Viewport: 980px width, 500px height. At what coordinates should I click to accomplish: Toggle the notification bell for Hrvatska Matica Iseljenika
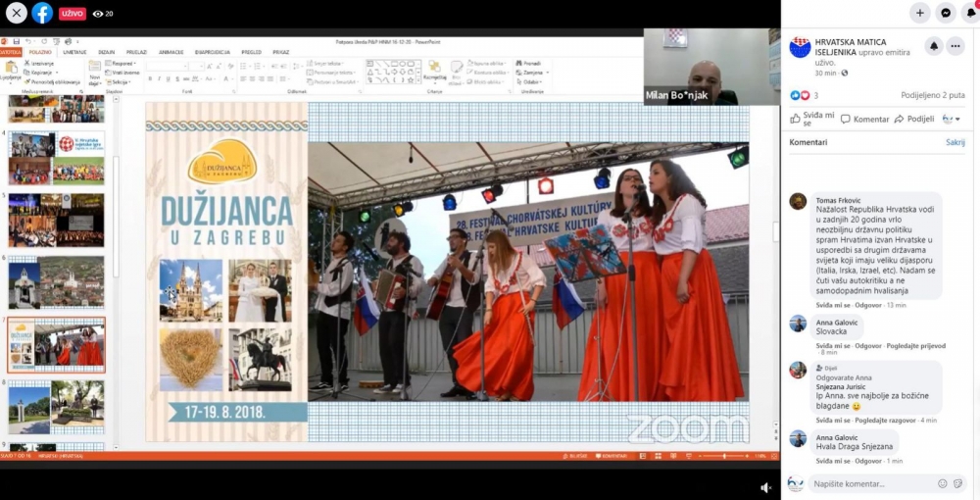(934, 46)
